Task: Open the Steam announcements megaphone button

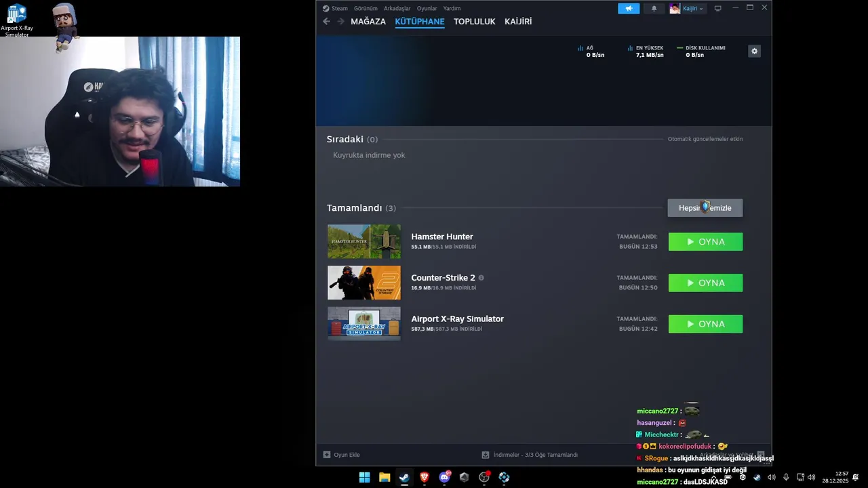Action: click(629, 8)
